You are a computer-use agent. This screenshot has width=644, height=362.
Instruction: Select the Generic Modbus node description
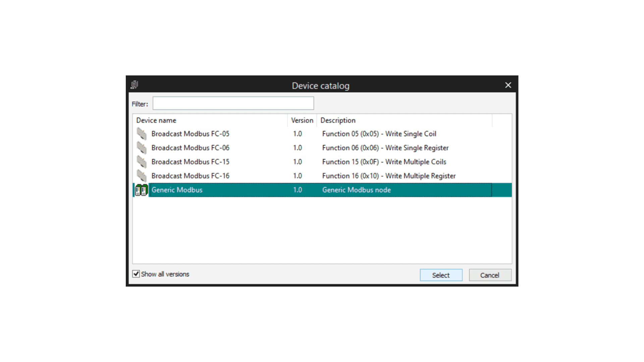pyautogui.click(x=356, y=190)
